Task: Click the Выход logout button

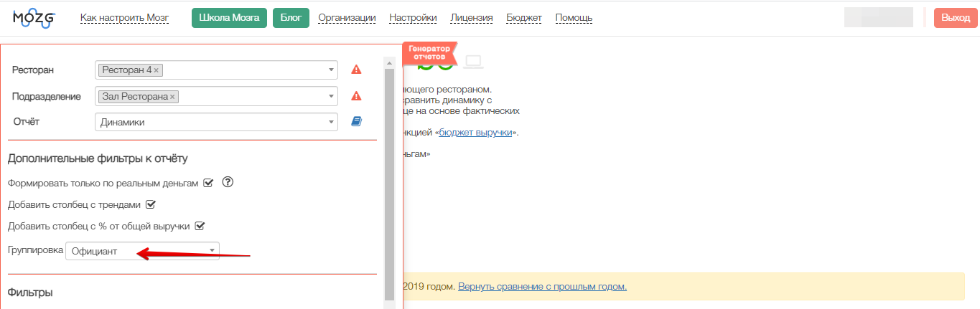Action: point(955,18)
